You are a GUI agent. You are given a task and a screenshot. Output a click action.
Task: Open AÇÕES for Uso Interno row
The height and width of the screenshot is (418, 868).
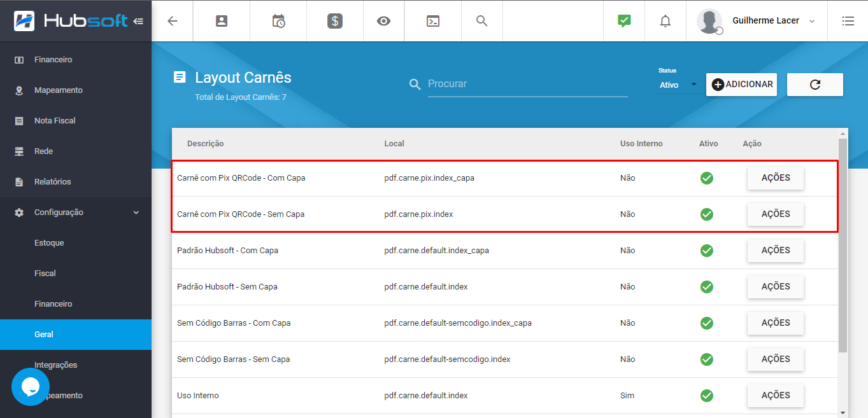coord(776,396)
